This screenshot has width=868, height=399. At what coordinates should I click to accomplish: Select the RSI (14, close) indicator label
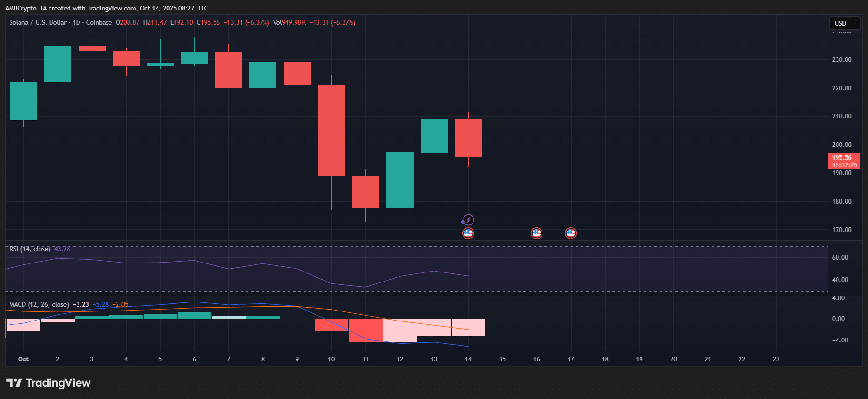pyautogui.click(x=30, y=249)
